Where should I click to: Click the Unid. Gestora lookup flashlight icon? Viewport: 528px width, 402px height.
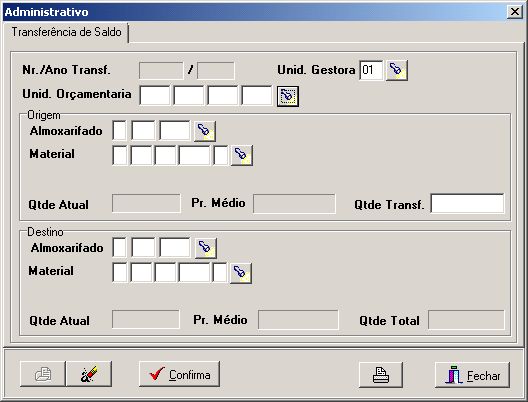[x=397, y=70]
